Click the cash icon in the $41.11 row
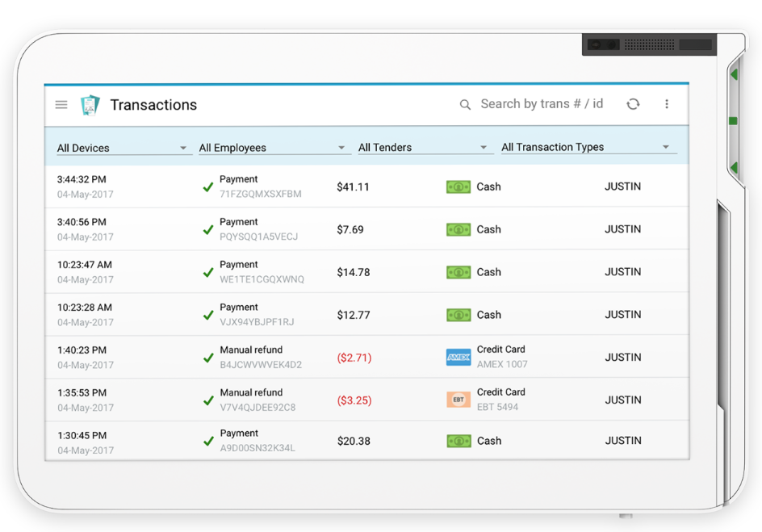Image resolution: width=762 pixels, height=532 pixels. [x=458, y=186]
